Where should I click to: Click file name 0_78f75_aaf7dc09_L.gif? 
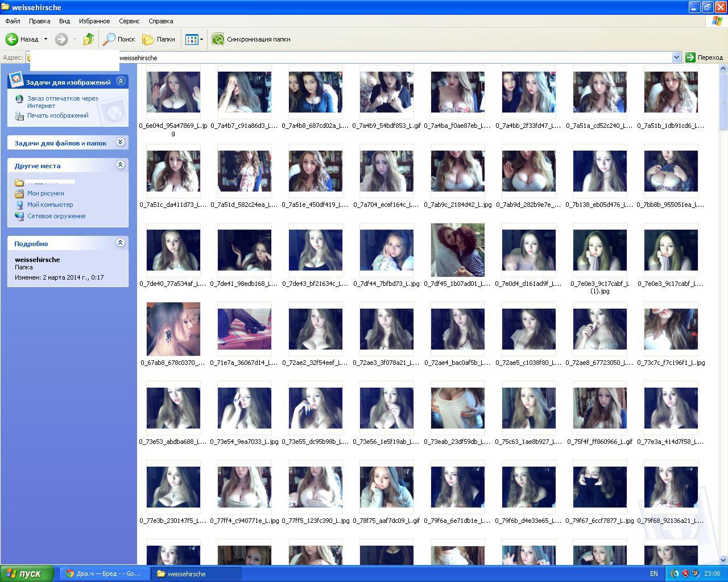[387, 521]
